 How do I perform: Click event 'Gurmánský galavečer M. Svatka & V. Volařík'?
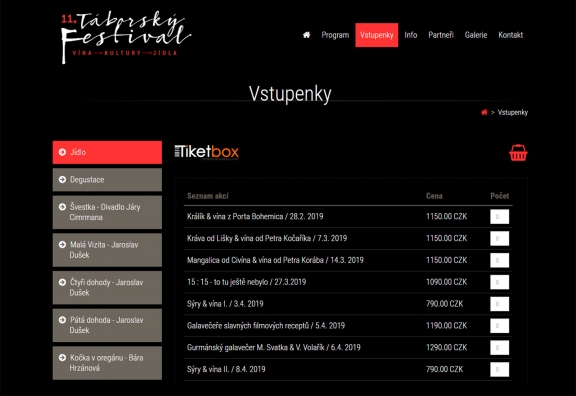pyautogui.click(x=274, y=347)
